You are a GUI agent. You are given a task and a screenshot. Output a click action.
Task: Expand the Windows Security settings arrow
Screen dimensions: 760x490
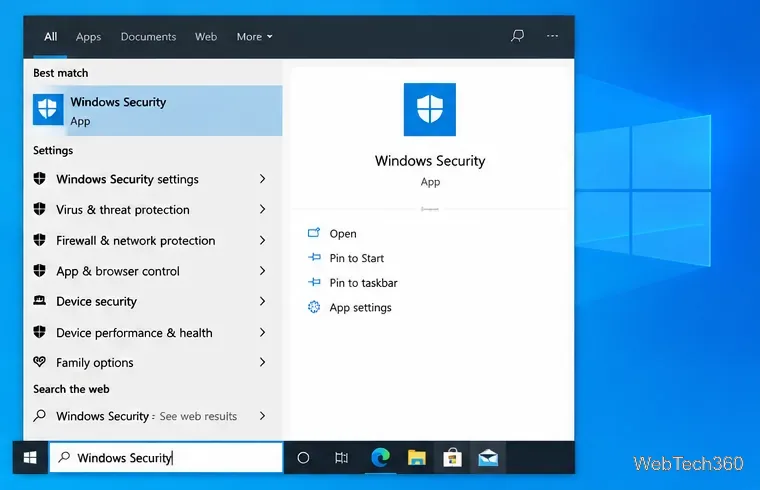[262, 179]
